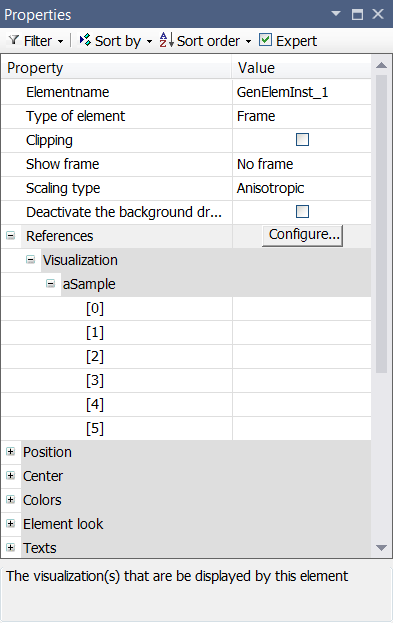This screenshot has width=393, height=623.
Task: Select the Show frame property label
Action: pyautogui.click(x=62, y=164)
